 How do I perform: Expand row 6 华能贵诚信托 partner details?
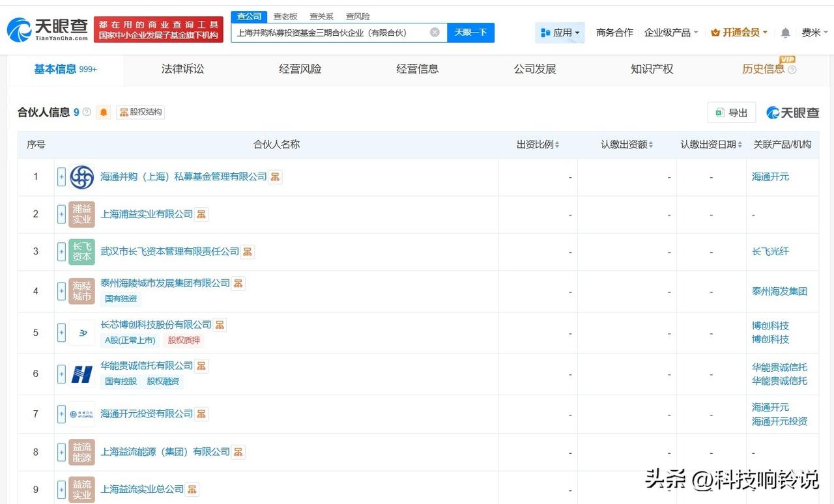point(62,374)
